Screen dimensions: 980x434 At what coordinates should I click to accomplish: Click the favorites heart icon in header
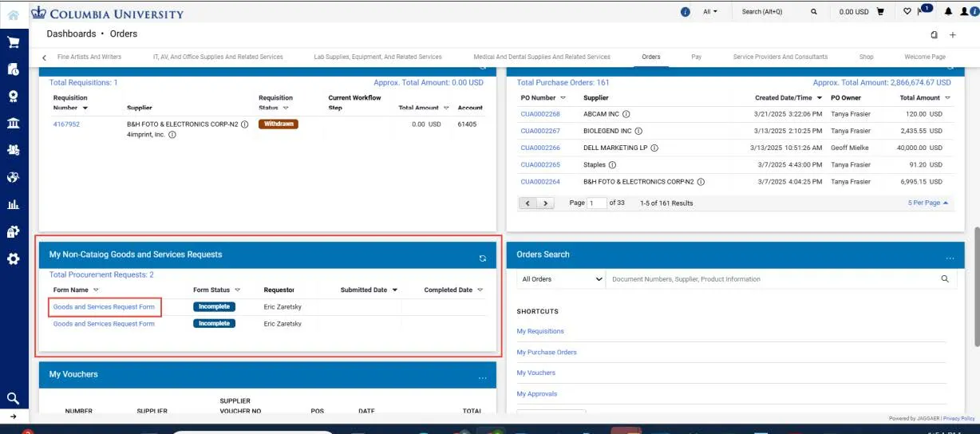point(907,12)
